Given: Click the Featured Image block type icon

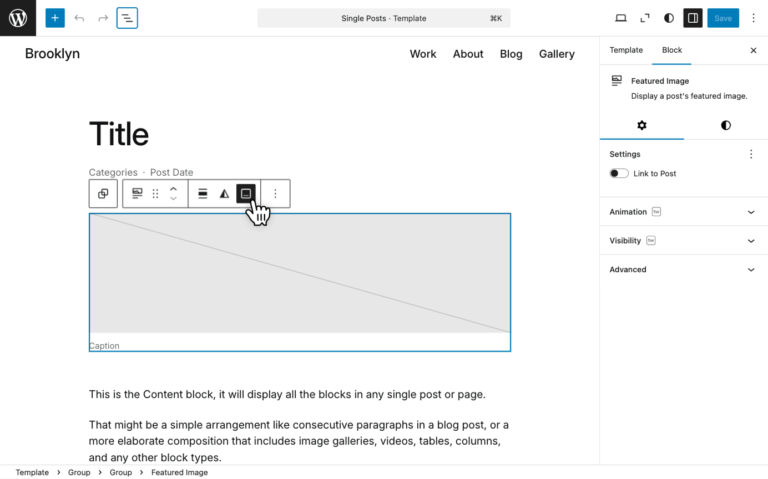Looking at the screenshot, I should pyautogui.click(x=137, y=193).
